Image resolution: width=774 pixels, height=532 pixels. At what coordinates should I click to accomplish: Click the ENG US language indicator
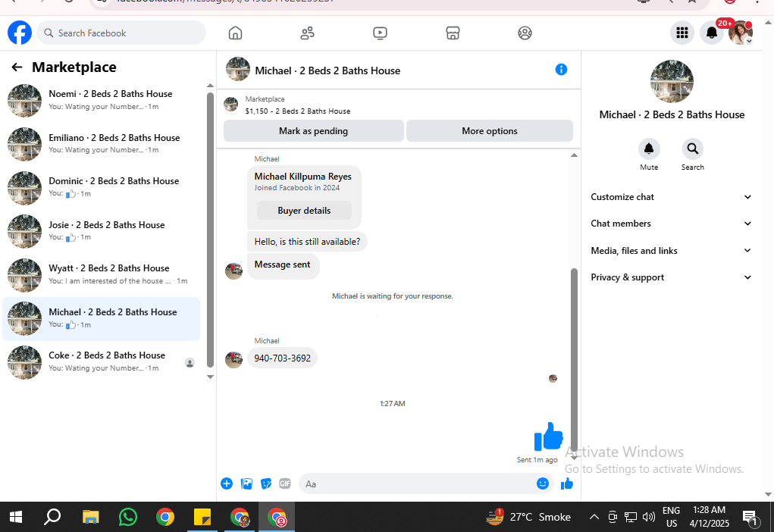click(x=672, y=517)
